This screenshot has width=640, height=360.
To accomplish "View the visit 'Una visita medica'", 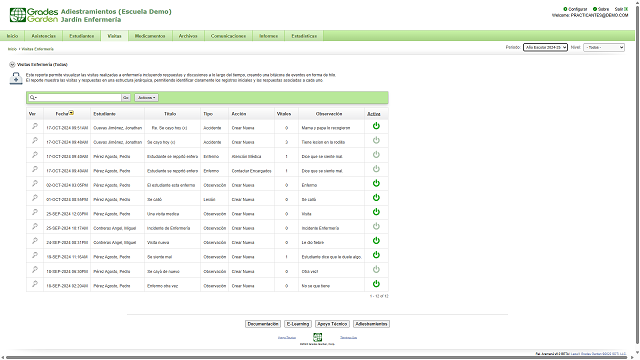I will pyautogui.click(x=35, y=212).
